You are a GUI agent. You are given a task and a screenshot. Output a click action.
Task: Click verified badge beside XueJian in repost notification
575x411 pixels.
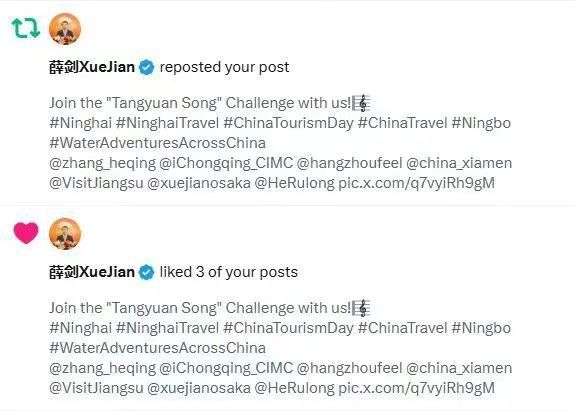tap(147, 67)
